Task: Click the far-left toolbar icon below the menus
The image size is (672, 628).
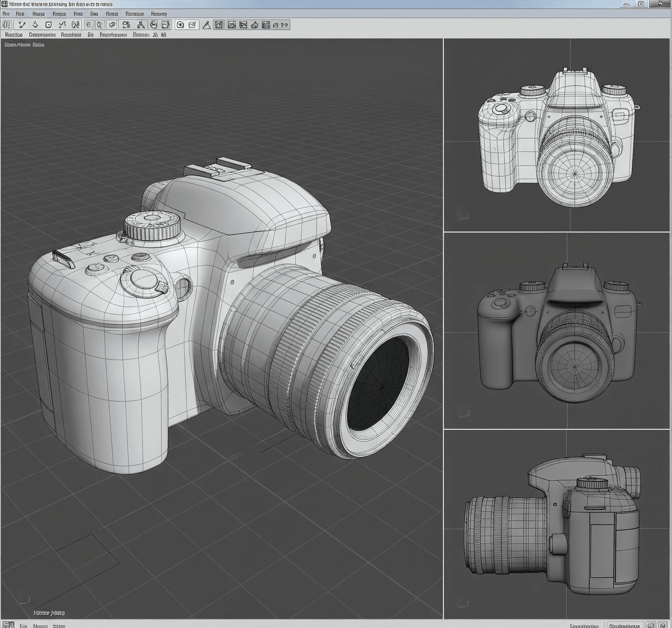Action: (x=7, y=25)
